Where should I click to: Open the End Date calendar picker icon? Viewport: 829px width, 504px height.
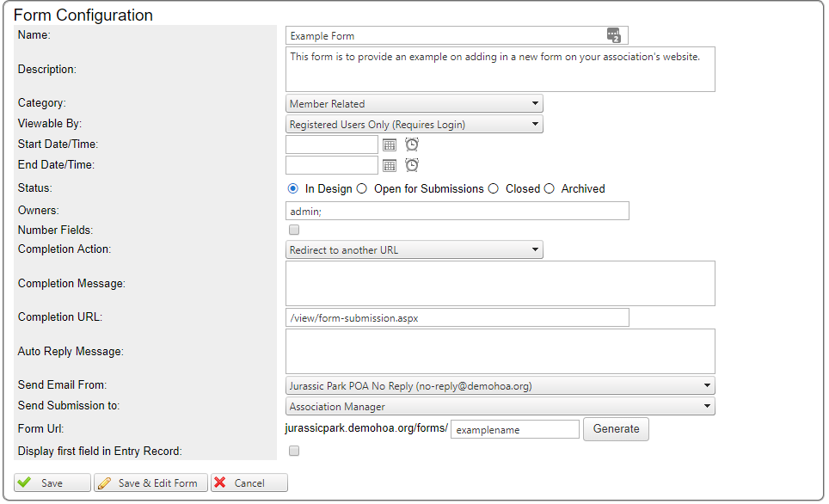point(389,164)
